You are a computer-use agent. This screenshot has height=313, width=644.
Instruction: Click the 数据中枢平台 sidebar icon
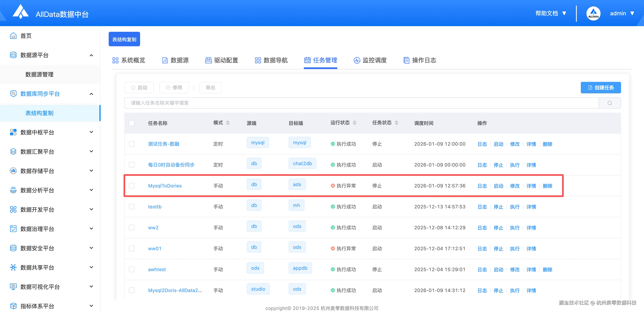coord(13,132)
